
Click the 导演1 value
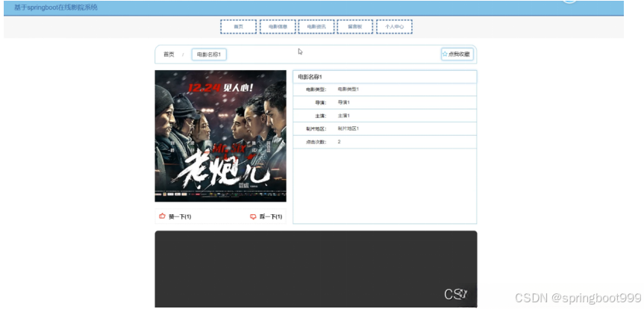pos(344,102)
